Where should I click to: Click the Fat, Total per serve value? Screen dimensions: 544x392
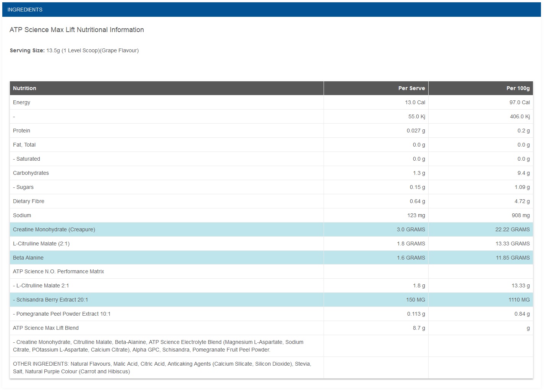419,145
